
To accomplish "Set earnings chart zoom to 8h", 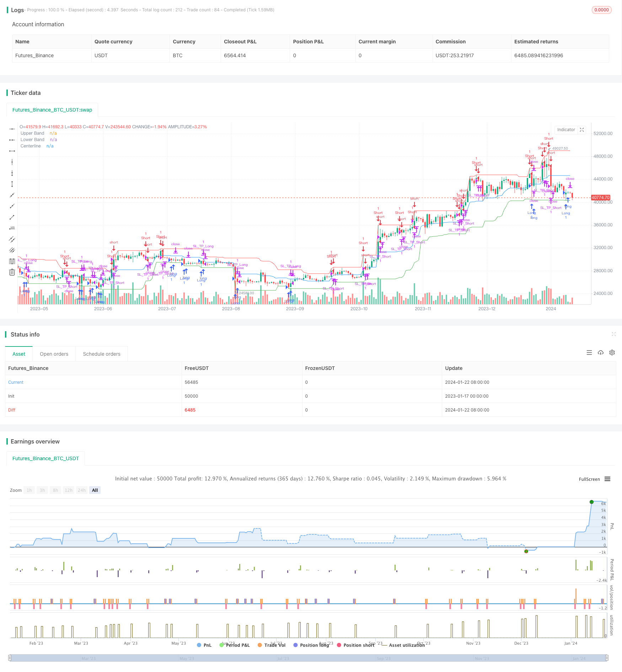I will tap(55, 490).
